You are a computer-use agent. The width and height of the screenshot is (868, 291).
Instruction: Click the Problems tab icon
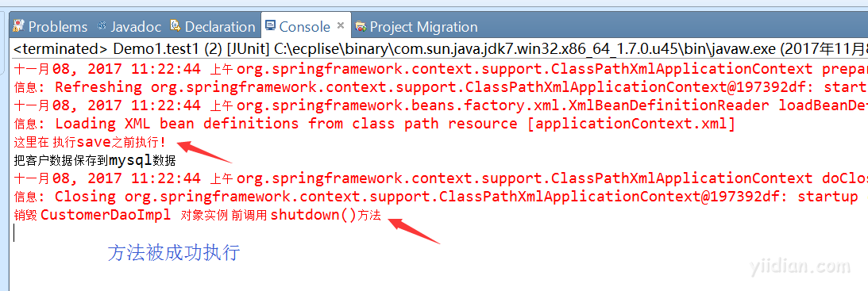tap(19, 25)
